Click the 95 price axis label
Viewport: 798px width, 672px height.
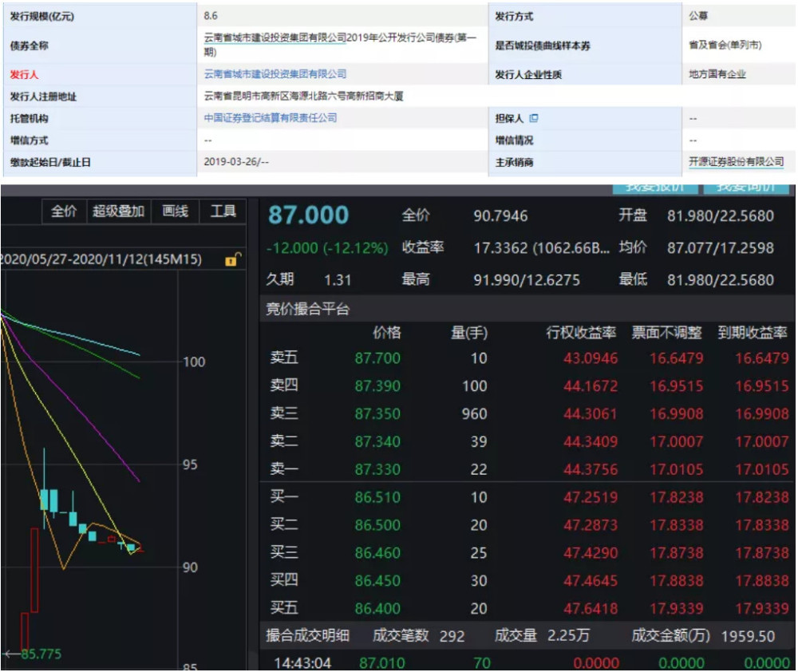(x=190, y=464)
